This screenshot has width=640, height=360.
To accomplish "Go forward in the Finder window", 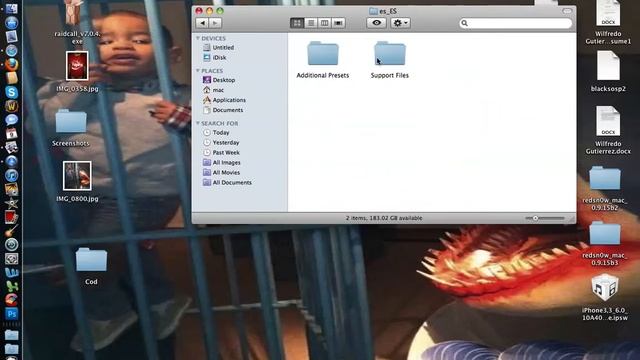I will [x=215, y=23].
